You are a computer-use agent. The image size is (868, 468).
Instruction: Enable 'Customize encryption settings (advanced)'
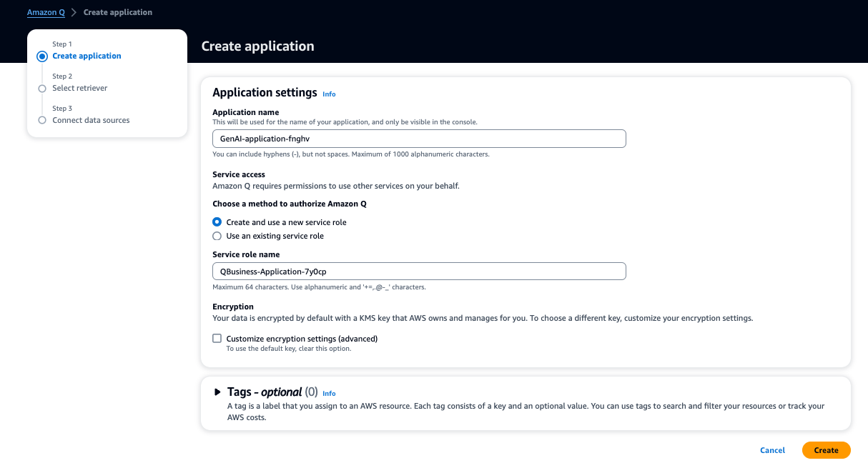click(217, 338)
